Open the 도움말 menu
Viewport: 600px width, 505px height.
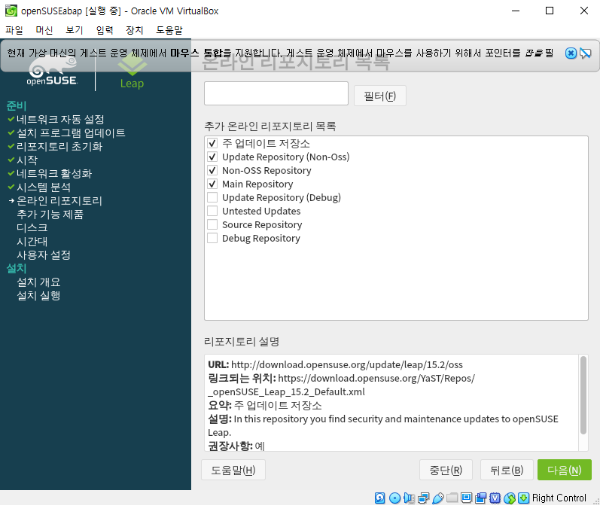[169, 30]
